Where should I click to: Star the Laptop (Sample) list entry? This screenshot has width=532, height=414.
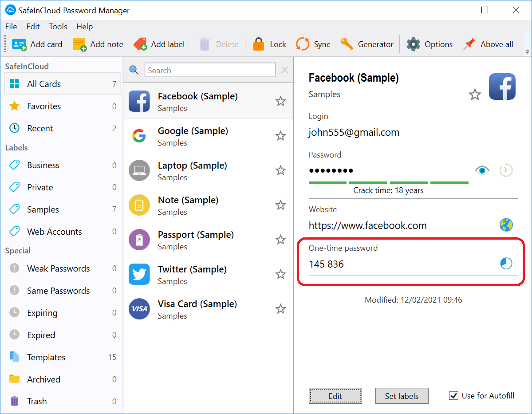(280, 170)
